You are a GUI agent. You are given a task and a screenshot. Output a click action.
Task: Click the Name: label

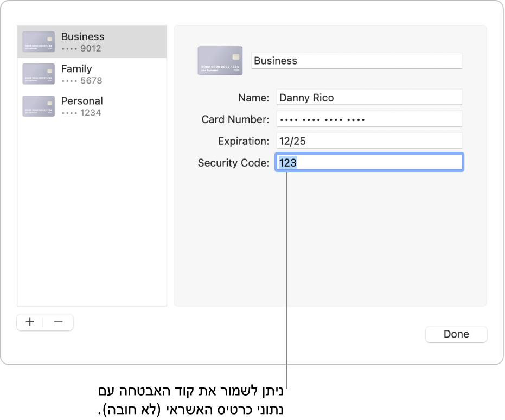pyautogui.click(x=253, y=98)
